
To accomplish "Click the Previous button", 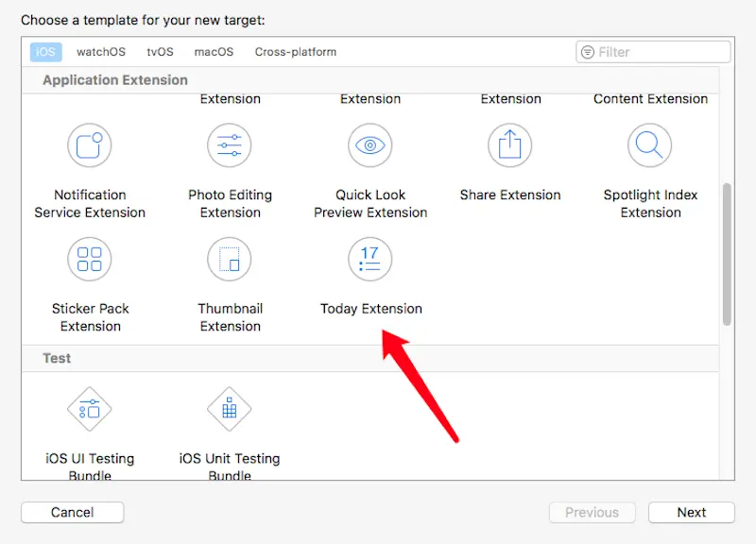I will coord(592,513).
